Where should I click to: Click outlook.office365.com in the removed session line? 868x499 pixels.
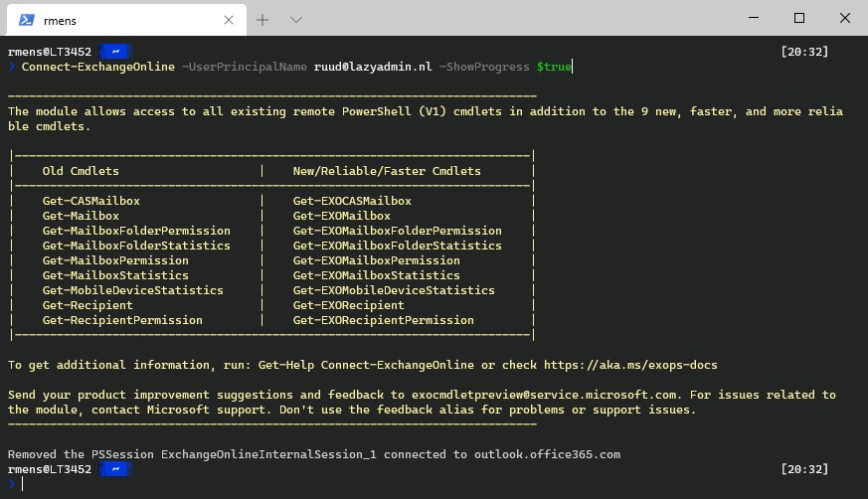coord(547,454)
